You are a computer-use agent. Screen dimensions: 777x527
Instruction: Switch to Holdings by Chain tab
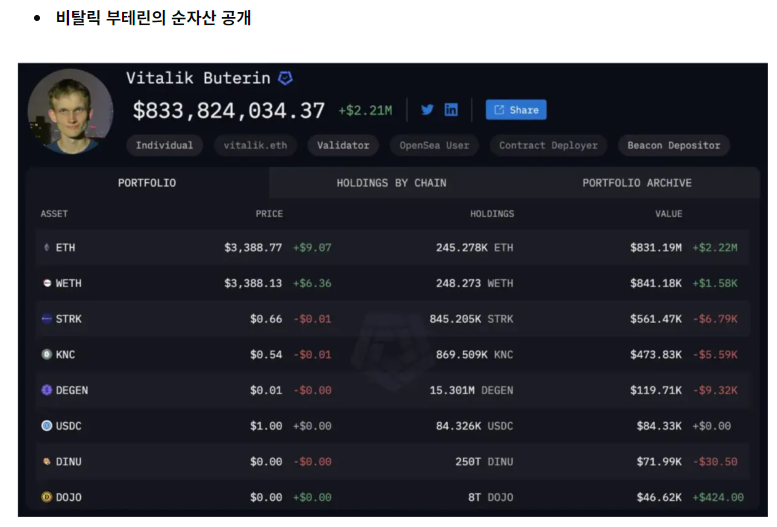(x=391, y=183)
